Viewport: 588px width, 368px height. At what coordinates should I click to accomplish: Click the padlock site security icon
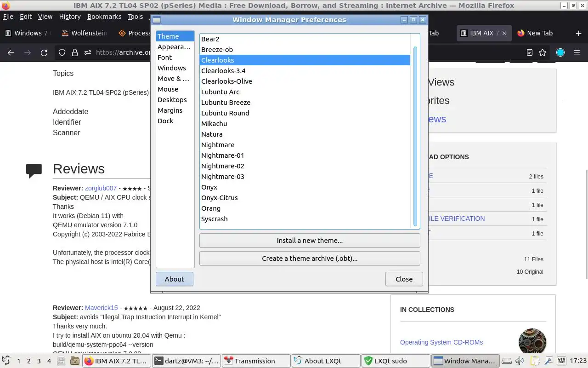74,52
